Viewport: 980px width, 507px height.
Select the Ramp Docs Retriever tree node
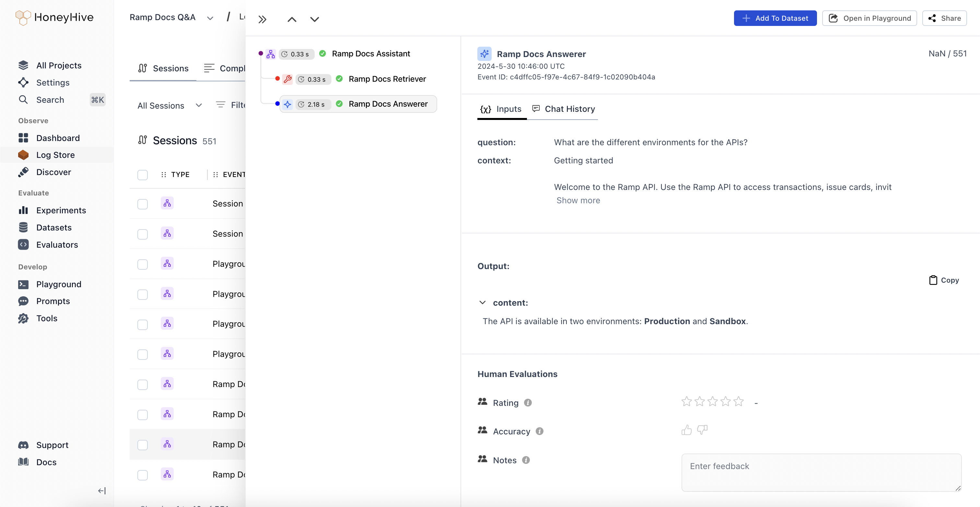tap(387, 79)
